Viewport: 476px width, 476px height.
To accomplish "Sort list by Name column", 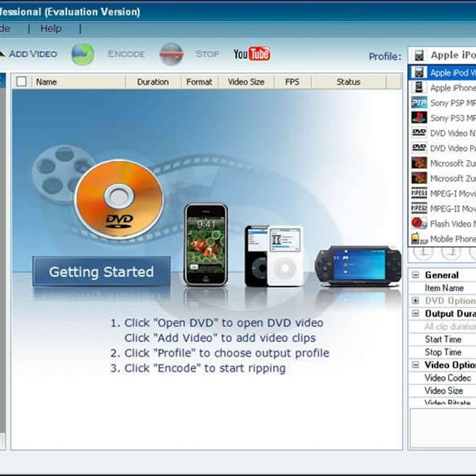I will tap(79, 82).
